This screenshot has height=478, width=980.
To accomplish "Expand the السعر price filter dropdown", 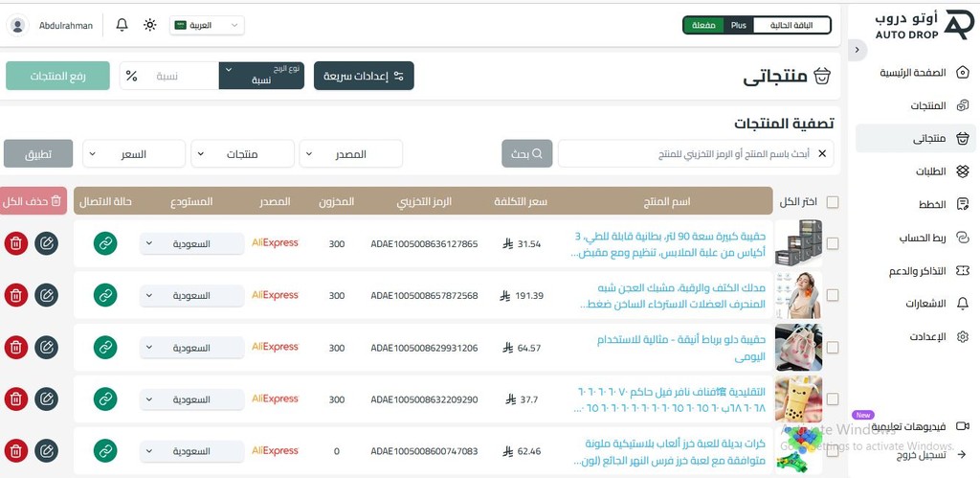I will pyautogui.click(x=134, y=154).
